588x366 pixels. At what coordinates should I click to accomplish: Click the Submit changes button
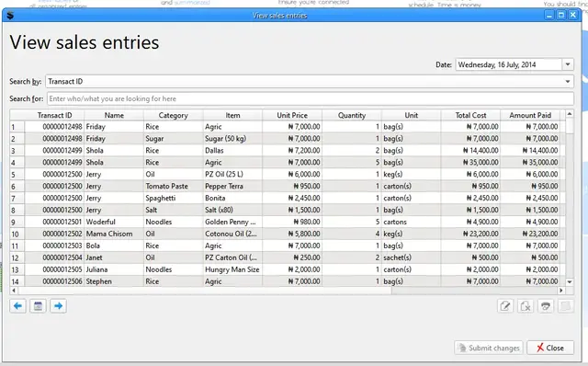click(489, 348)
